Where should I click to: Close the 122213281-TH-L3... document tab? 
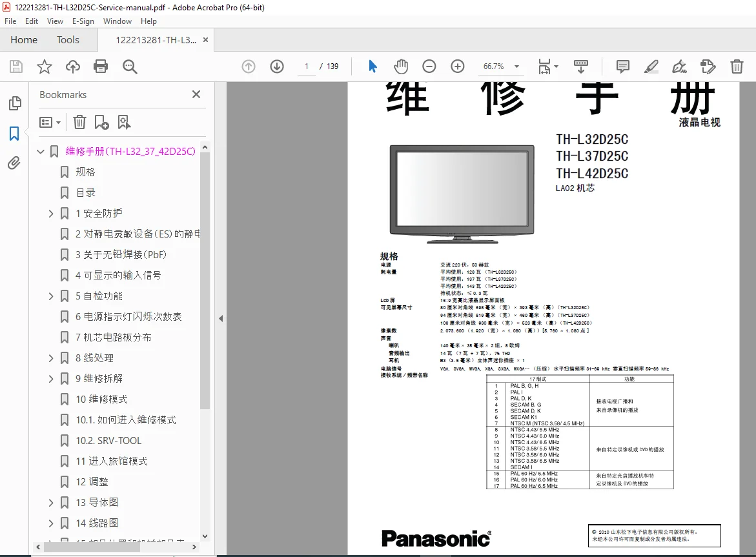point(205,40)
